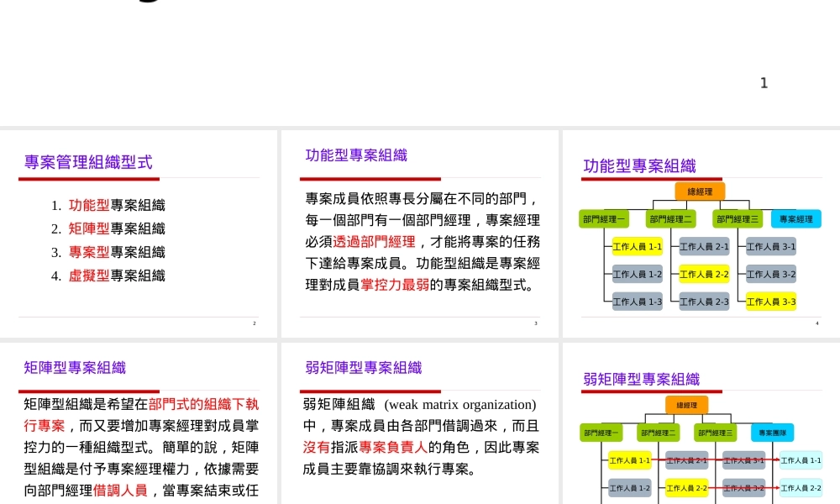Click the red word 沒有

pyautogui.click(x=317, y=447)
